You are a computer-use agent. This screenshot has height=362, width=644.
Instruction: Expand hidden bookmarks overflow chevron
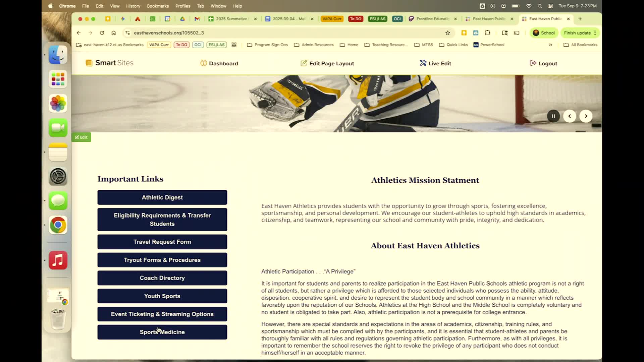click(550, 45)
